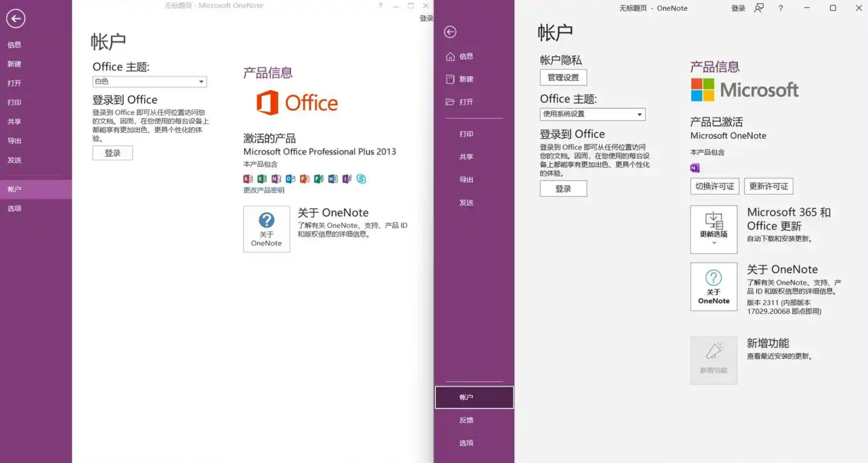Open 关于 OneNote in the right Microsoft 365 window
The image size is (868, 463).
tap(714, 287)
